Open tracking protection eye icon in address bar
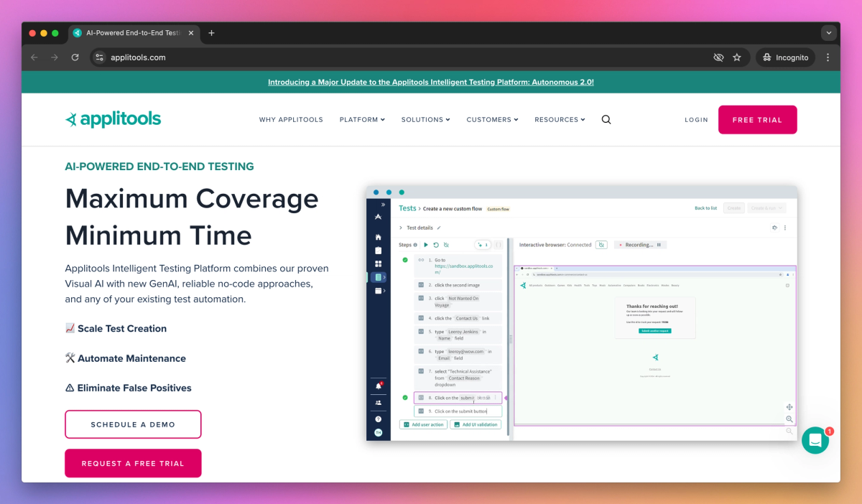This screenshot has height=504, width=862. (718, 57)
